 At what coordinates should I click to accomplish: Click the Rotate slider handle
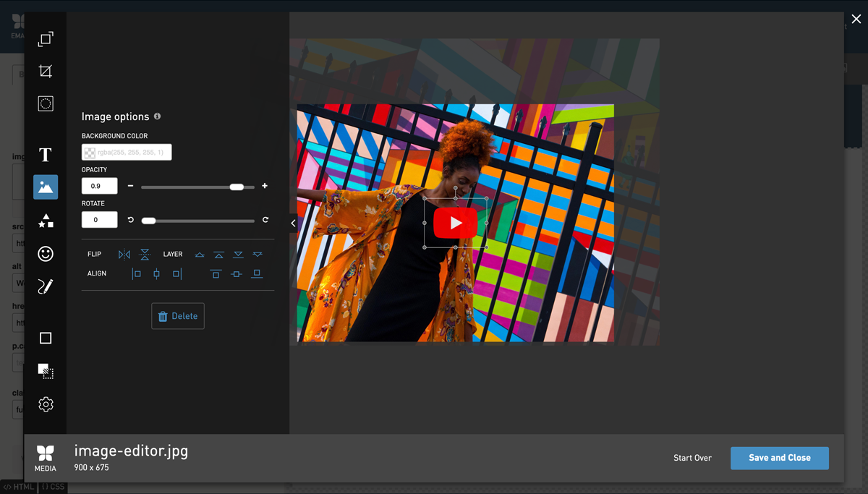pyautogui.click(x=148, y=221)
